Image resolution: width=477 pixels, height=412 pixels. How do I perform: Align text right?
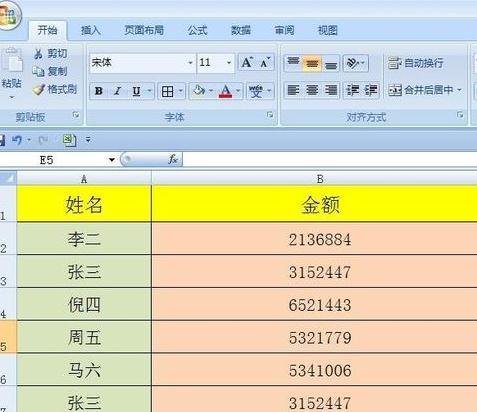point(331,90)
